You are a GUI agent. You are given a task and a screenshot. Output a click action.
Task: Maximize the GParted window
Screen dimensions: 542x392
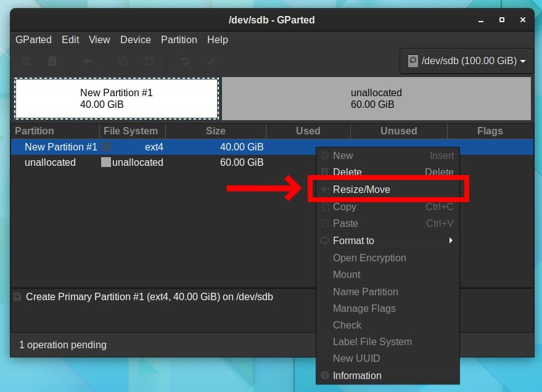click(502, 20)
